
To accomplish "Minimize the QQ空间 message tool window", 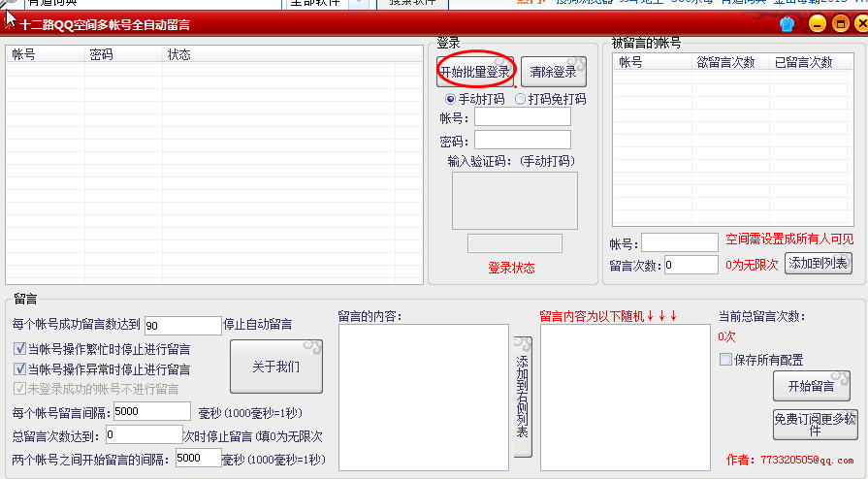I will point(817,24).
